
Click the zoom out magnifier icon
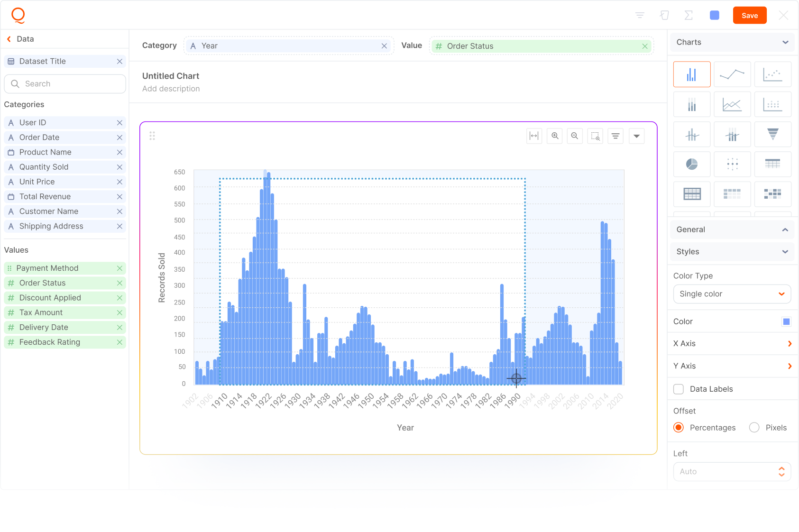pyautogui.click(x=575, y=136)
